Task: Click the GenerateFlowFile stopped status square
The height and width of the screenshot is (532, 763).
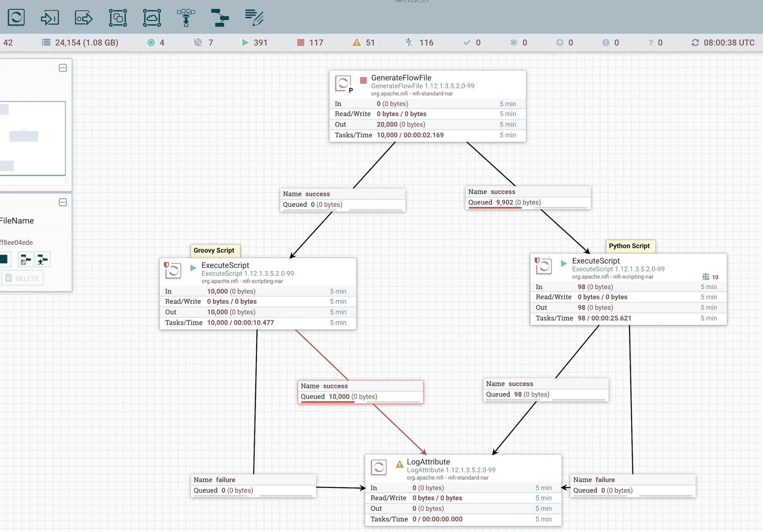Action: [x=363, y=80]
